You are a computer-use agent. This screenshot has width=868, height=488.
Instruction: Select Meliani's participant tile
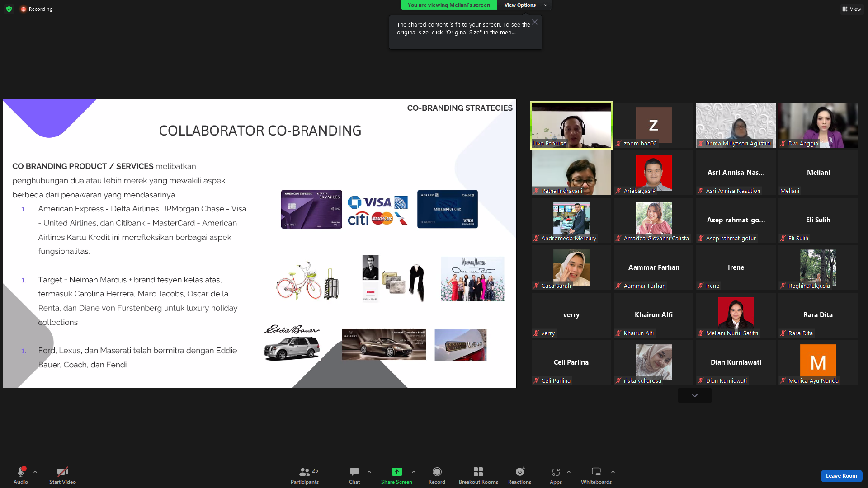pyautogui.click(x=818, y=173)
